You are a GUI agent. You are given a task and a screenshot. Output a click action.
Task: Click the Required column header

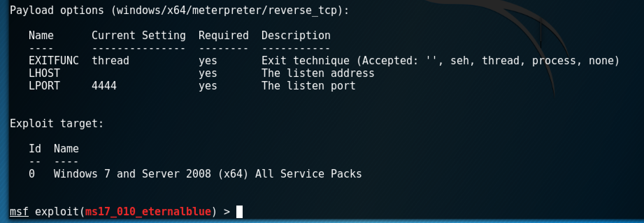[223, 36]
